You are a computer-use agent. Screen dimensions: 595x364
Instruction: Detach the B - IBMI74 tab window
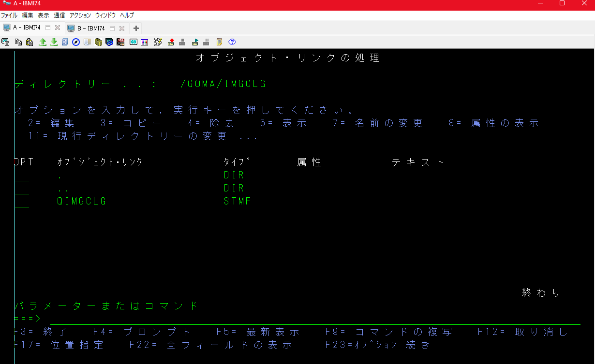pos(112,28)
